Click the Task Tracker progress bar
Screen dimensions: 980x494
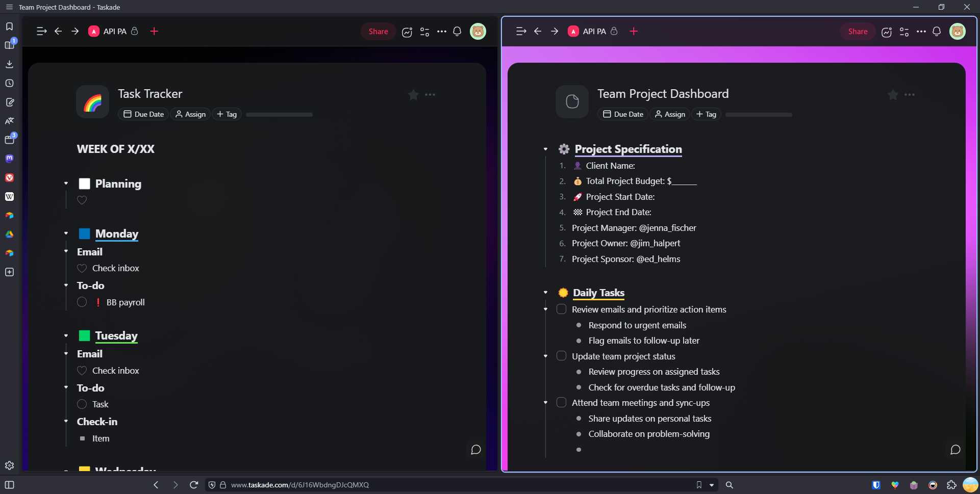pyautogui.click(x=279, y=115)
